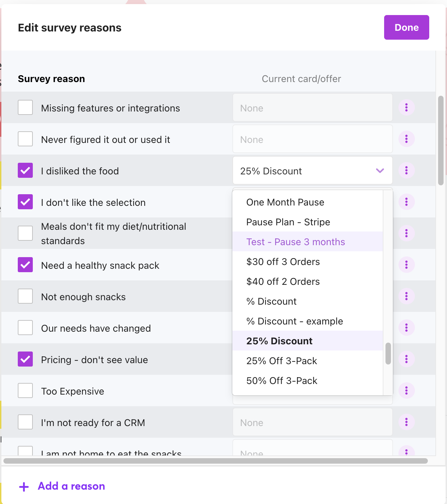Enable the Too Expensive checkbox
The image size is (447, 504).
[x=25, y=390]
